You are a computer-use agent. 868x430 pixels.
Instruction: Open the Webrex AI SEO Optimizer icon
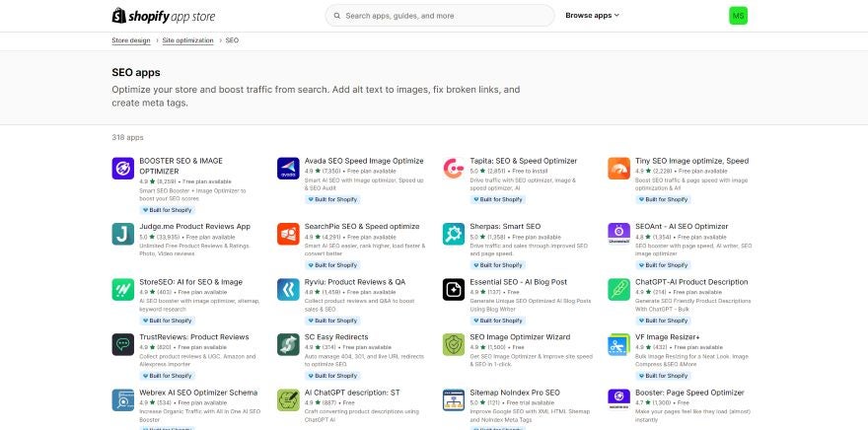click(x=123, y=399)
